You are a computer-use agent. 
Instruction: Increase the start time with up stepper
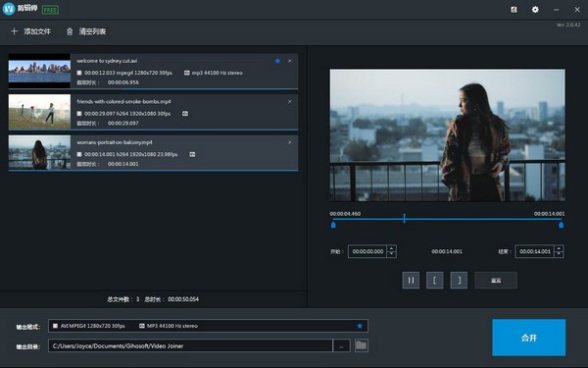[391, 248]
